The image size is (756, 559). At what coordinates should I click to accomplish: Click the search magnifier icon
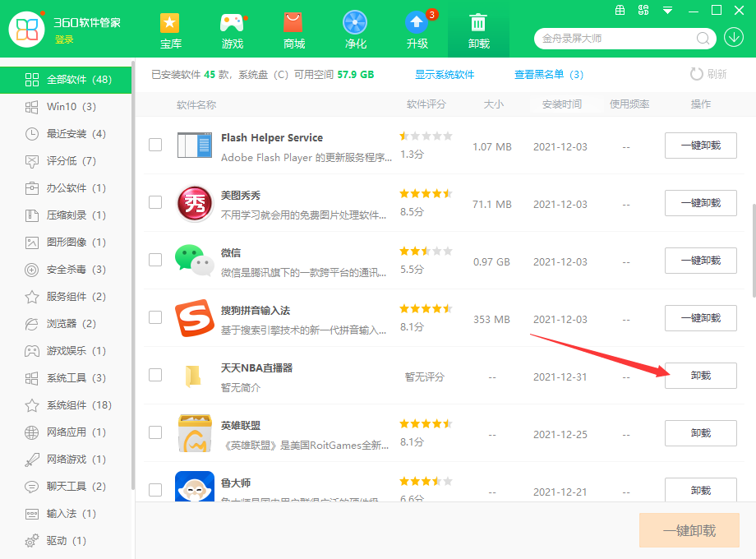pyautogui.click(x=703, y=38)
